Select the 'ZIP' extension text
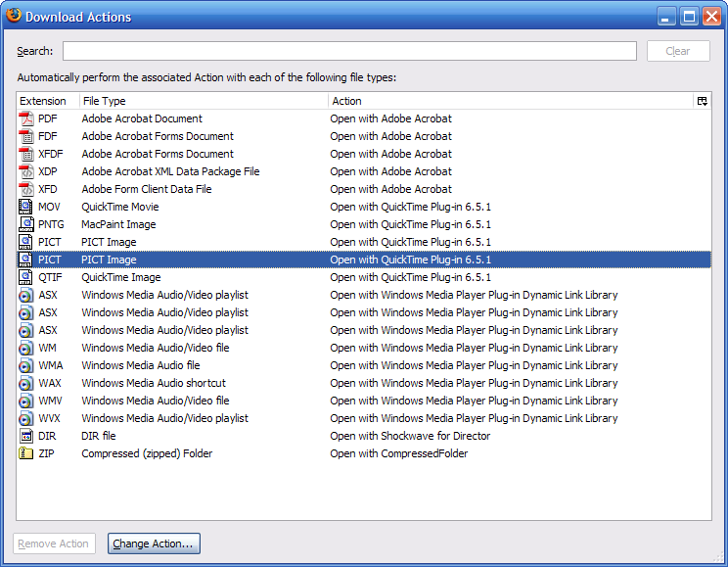 (x=46, y=453)
